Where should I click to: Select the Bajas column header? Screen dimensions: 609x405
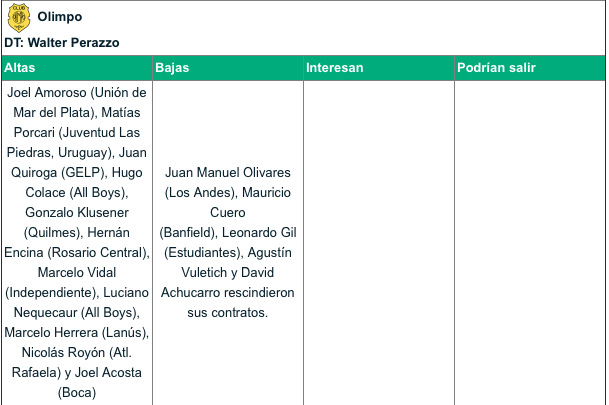point(228,68)
